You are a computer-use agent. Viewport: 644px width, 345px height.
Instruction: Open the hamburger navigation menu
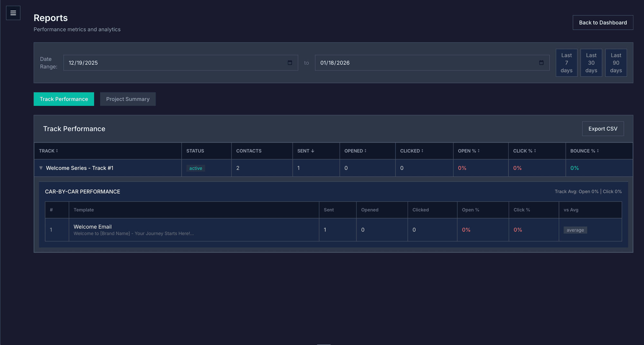coord(13,13)
